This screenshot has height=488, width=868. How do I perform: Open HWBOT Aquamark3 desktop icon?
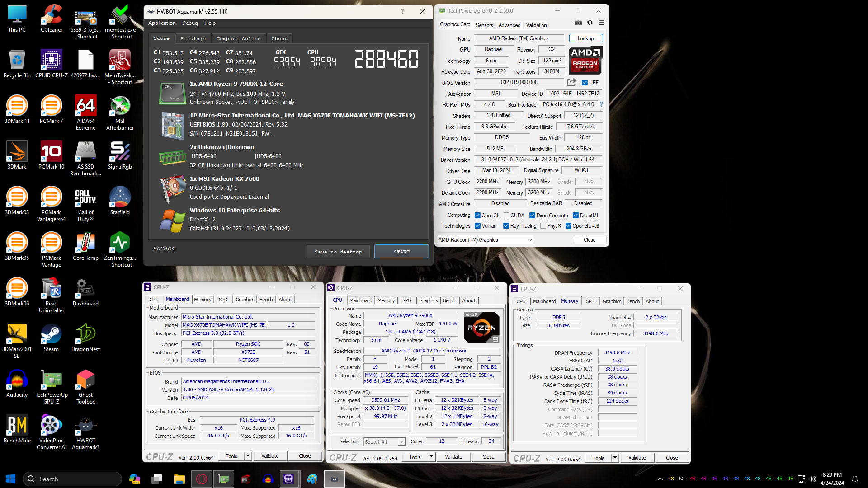(x=85, y=432)
